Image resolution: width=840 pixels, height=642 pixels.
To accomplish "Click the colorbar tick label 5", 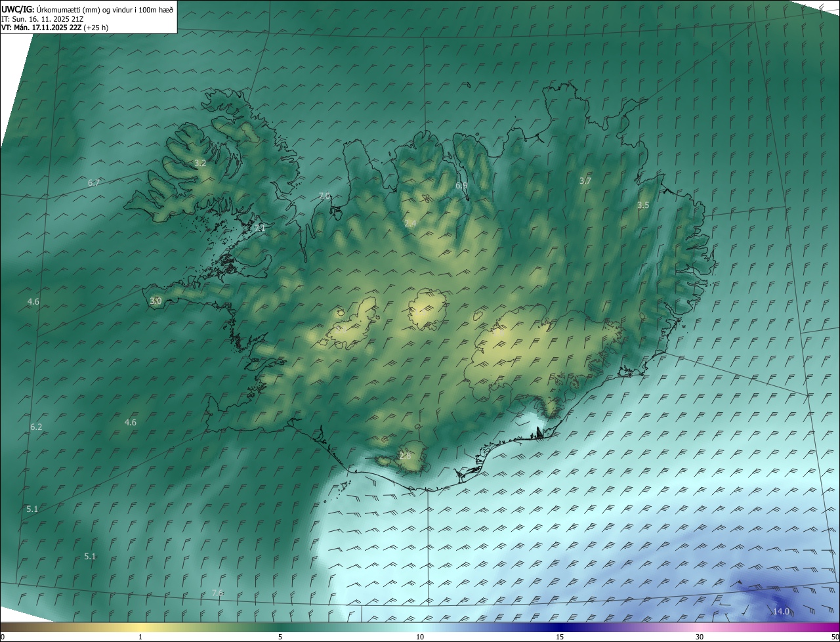I will click(280, 637).
